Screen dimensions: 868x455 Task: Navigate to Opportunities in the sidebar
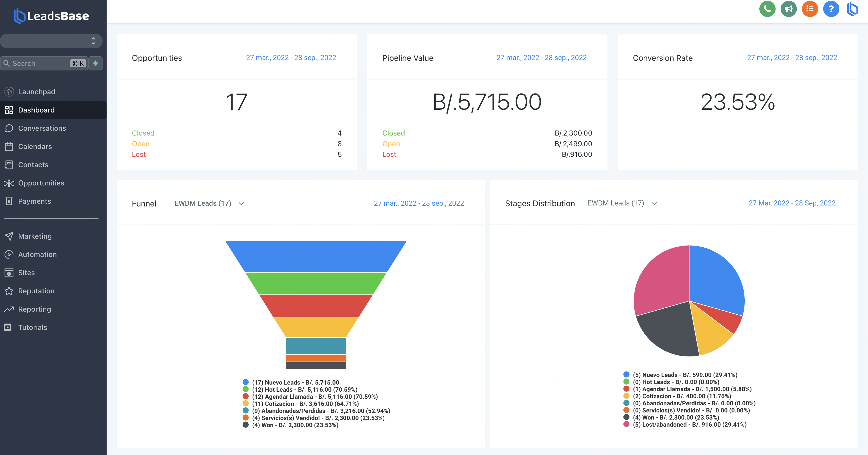pos(41,183)
